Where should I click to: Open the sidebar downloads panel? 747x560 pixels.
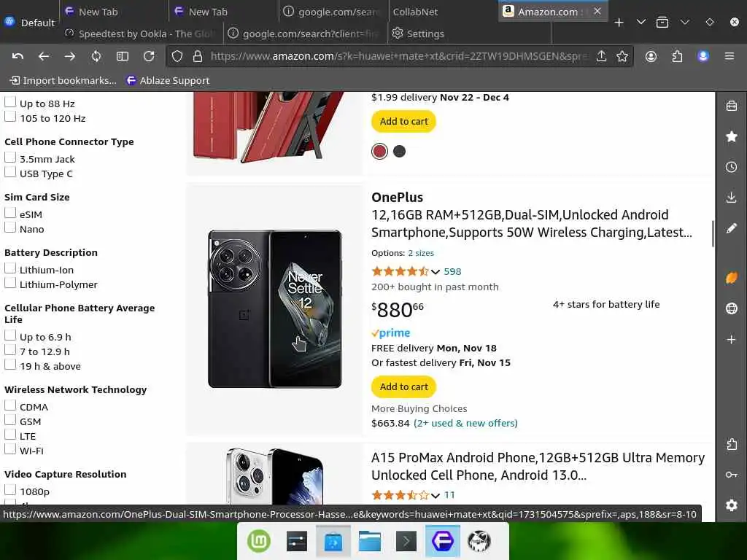tap(732, 198)
